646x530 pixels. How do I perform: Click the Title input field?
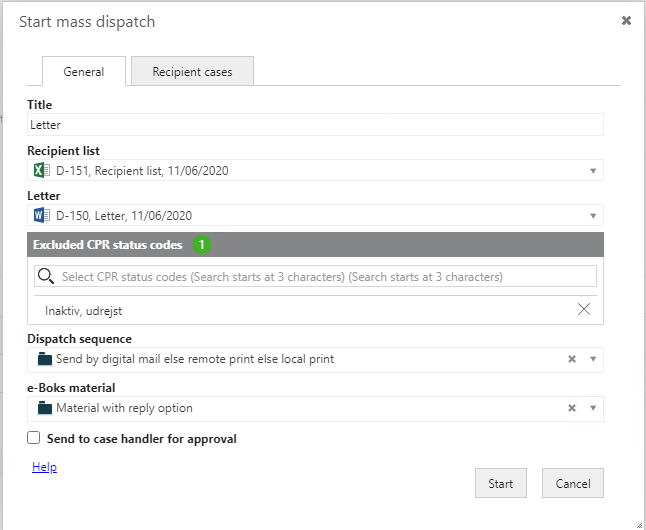point(315,124)
